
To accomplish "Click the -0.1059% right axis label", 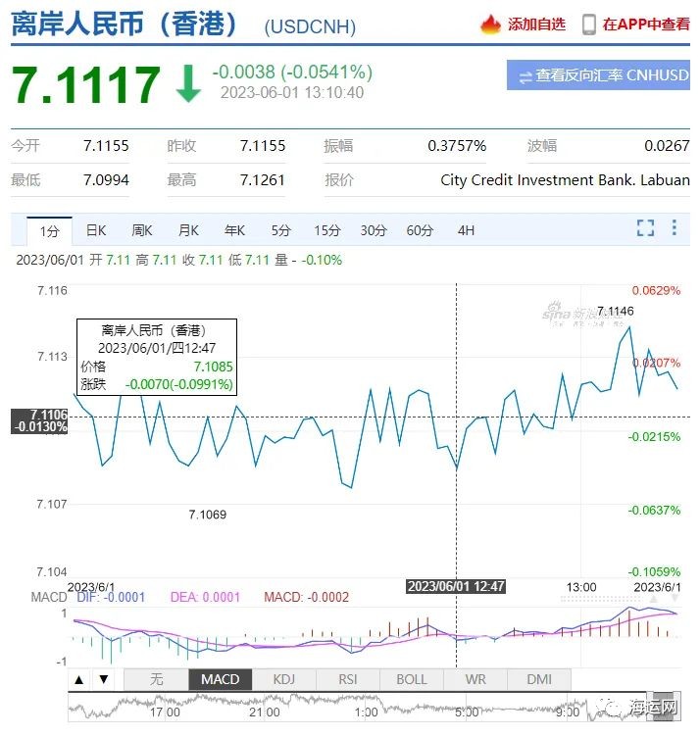I will point(654,572).
